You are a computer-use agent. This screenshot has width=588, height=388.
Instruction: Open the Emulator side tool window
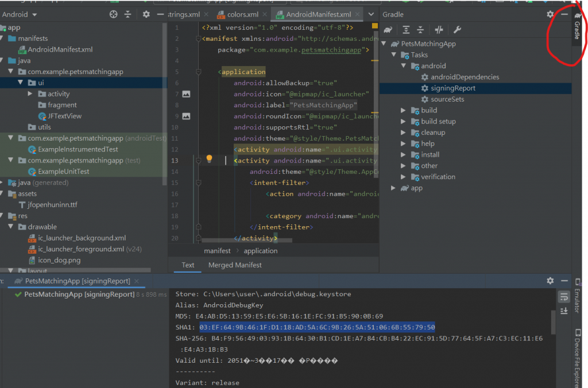tap(577, 298)
